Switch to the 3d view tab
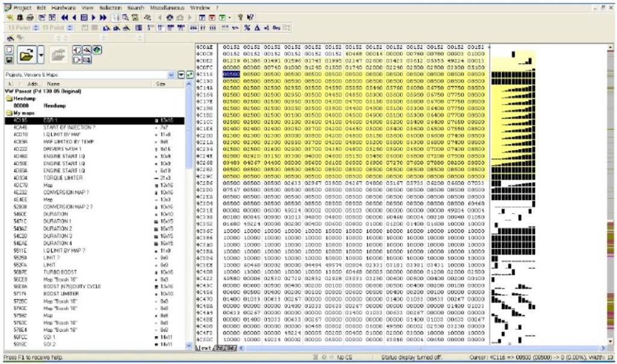617x364 pixels. pyautogui.click(x=229, y=348)
